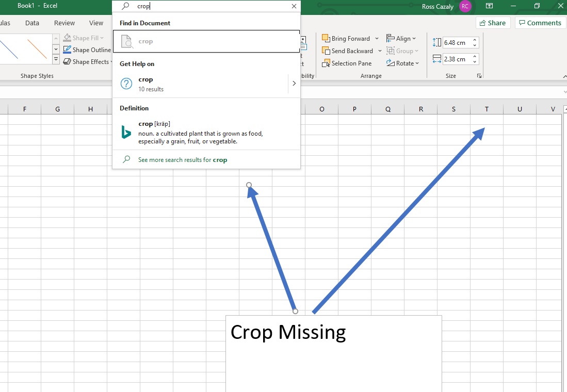Image resolution: width=567 pixels, height=392 pixels.
Task: Click the arrow's top end handle
Action: pos(249,185)
